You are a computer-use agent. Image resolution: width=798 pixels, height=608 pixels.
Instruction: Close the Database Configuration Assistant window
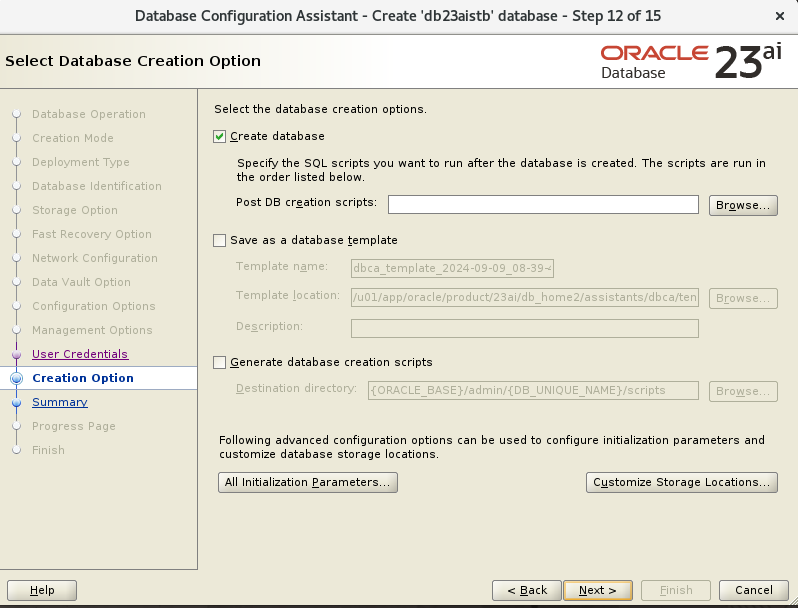(x=780, y=16)
